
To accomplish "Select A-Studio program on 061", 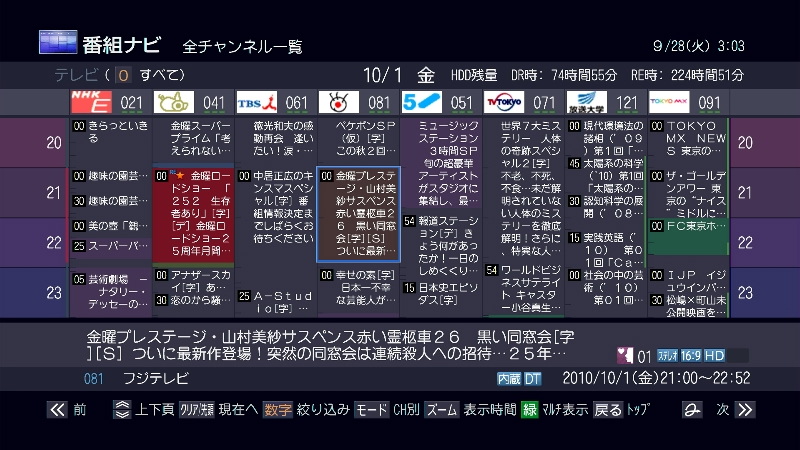I will pyautogui.click(x=276, y=302).
